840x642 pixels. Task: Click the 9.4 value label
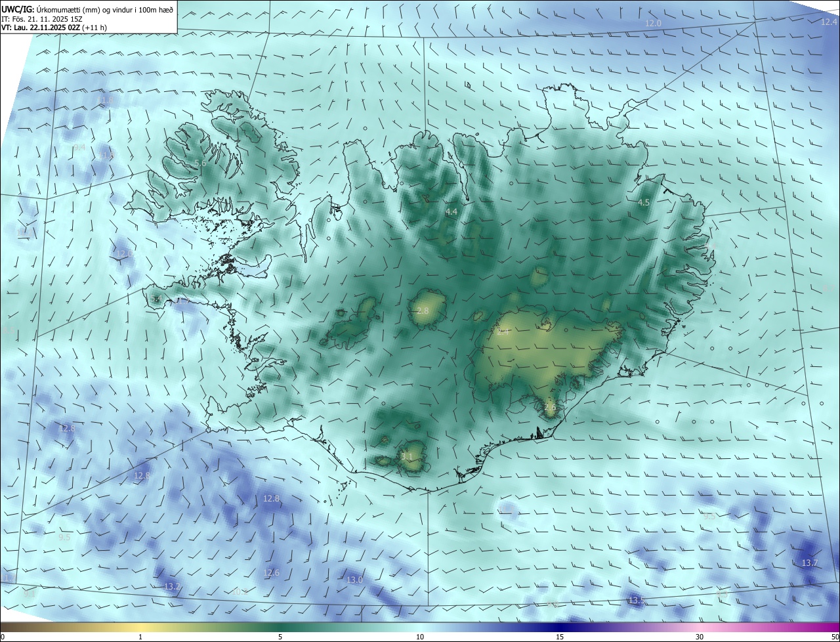(79, 148)
